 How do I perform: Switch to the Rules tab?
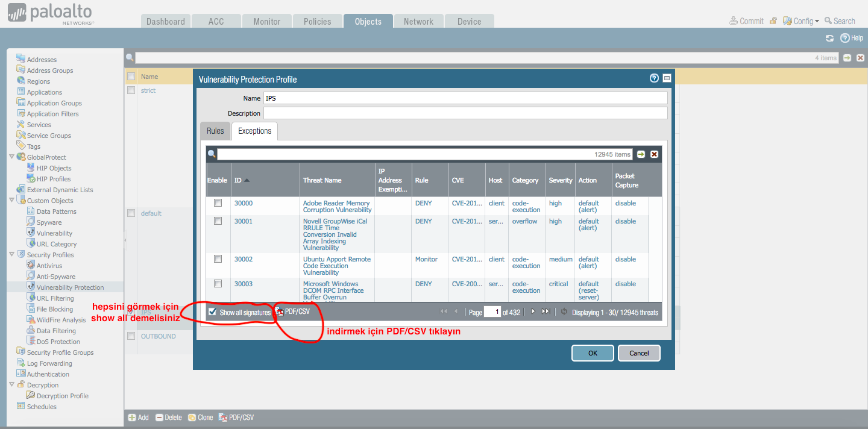(215, 131)
